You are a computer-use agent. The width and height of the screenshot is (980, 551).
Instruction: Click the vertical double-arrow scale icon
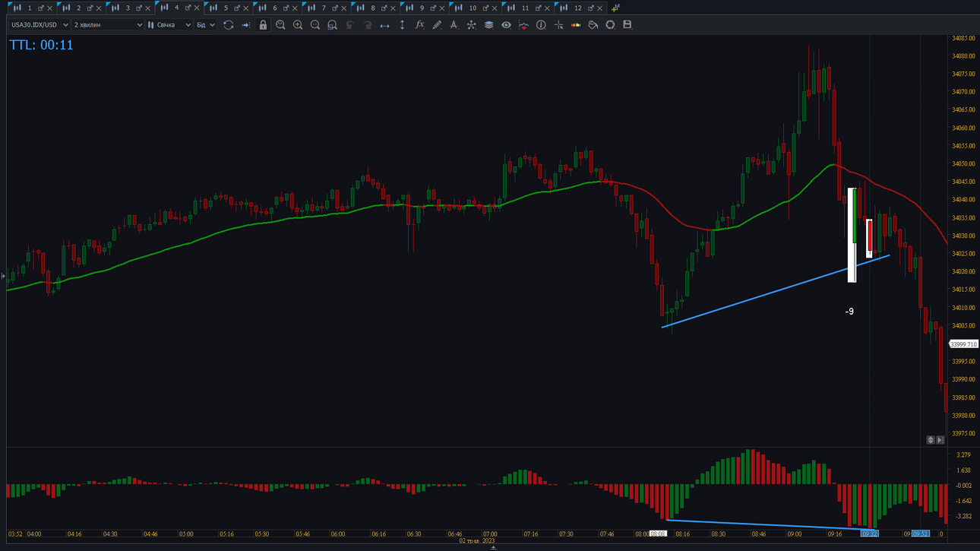pyautogui.click(x=402, y=25)
